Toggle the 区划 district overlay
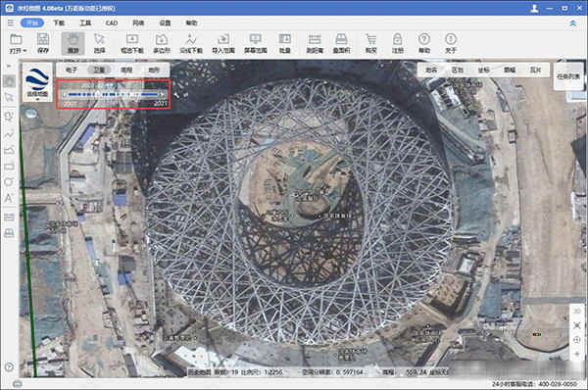The width and height of the screenshot is (588, 390). (458, 70)
